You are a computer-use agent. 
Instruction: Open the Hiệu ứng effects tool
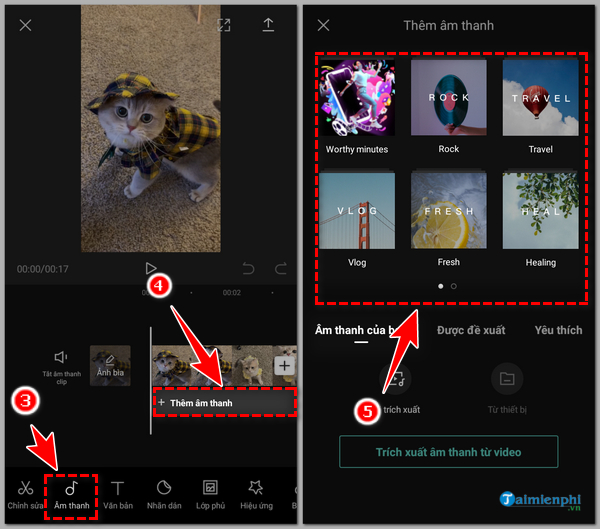tap(256, 496)
